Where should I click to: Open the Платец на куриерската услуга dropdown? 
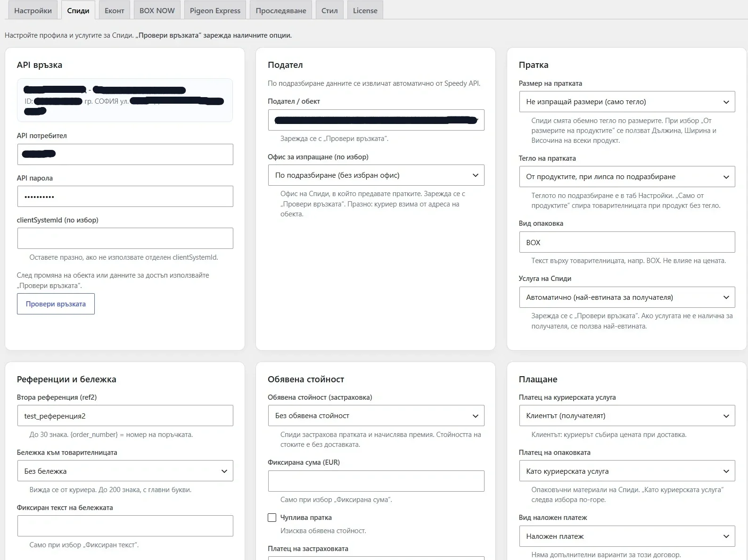[x=627, y=416]
